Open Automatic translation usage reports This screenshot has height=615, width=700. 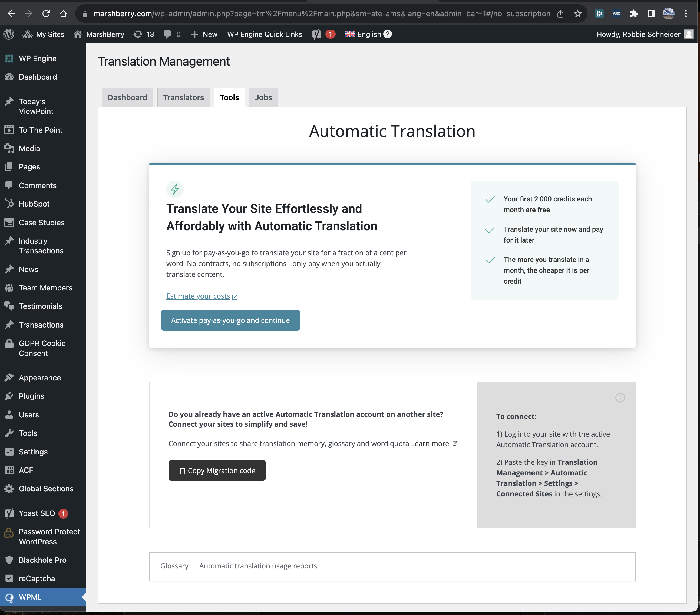click(x=258, y=566)
